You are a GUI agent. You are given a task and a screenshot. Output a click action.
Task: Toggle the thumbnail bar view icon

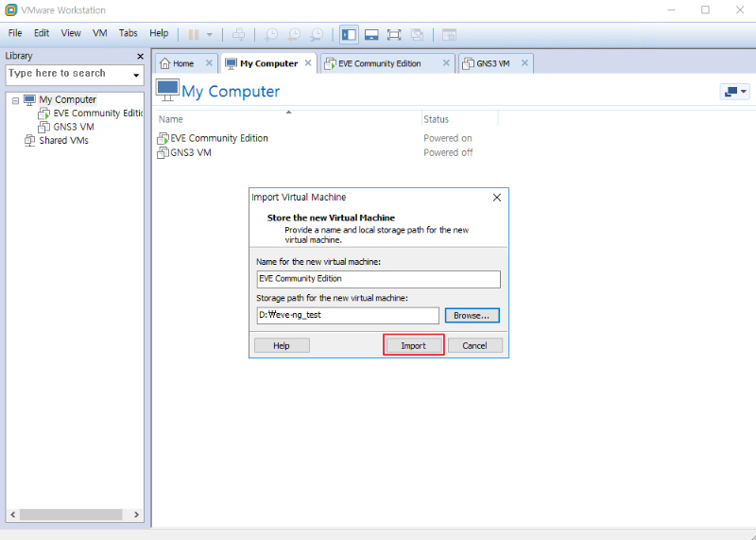point(371,34)
